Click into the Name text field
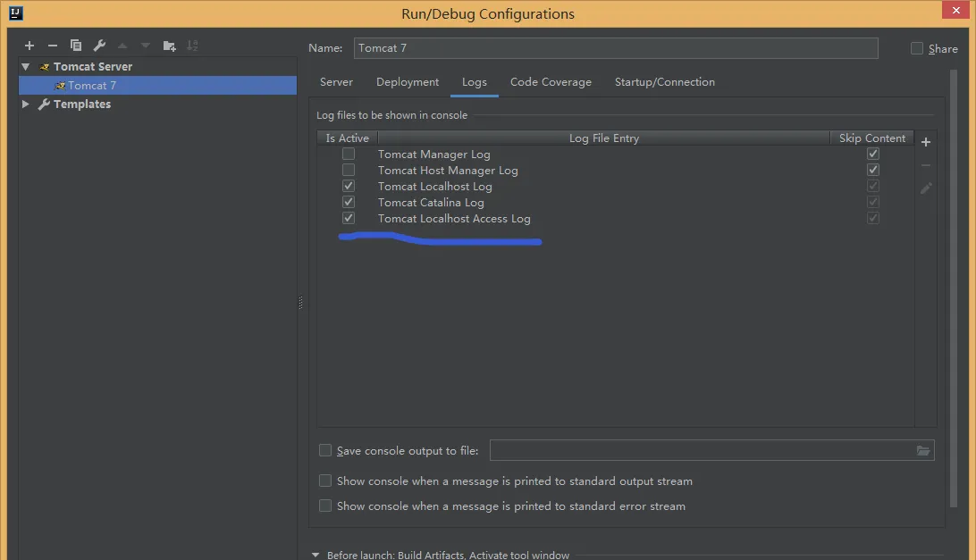Viewport: 976px width, 560px height. click(x=616, y=48)
